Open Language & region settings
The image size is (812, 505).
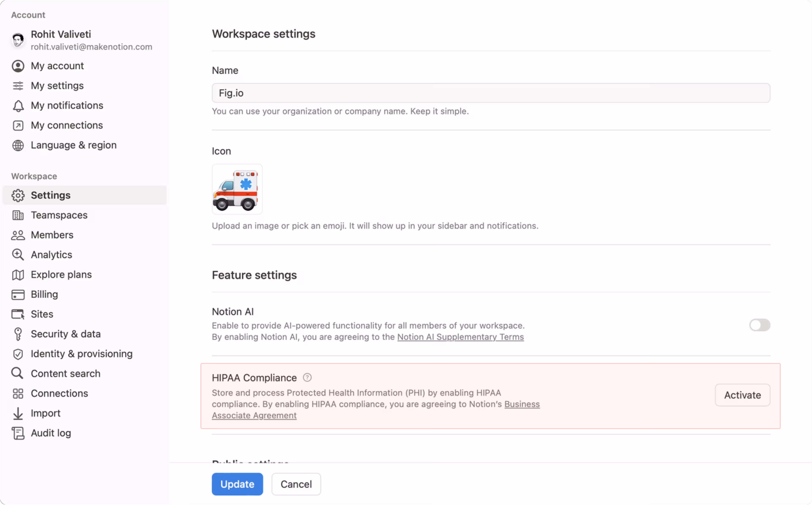pos(73,145)
